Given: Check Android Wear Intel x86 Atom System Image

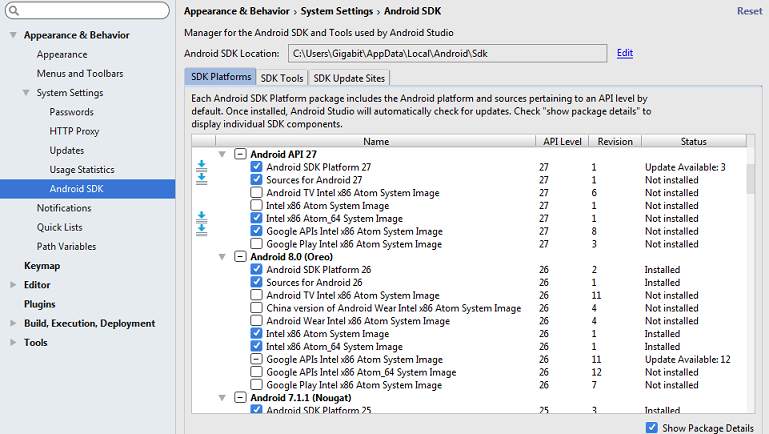Looking at the screenshot, I should [x=256, y=321].
